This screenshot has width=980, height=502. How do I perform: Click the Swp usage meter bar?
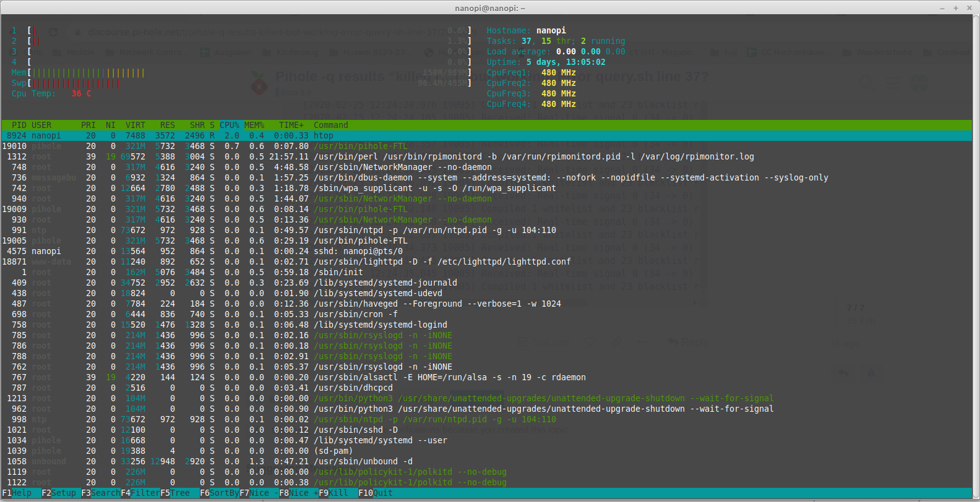(242, 83)
